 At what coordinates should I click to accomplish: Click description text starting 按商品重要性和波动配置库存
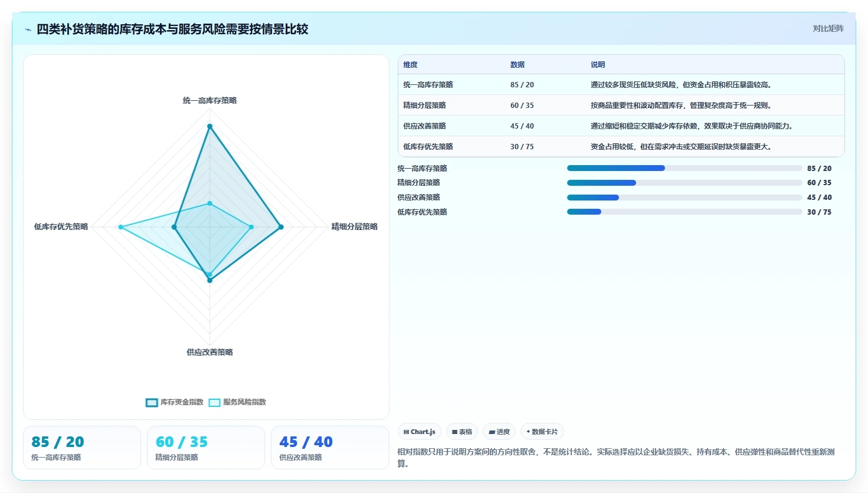[682, 106]
